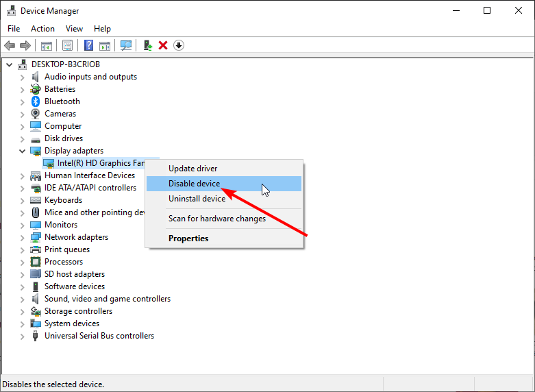Click the blue Help question-mark icon

coord(88,45)
